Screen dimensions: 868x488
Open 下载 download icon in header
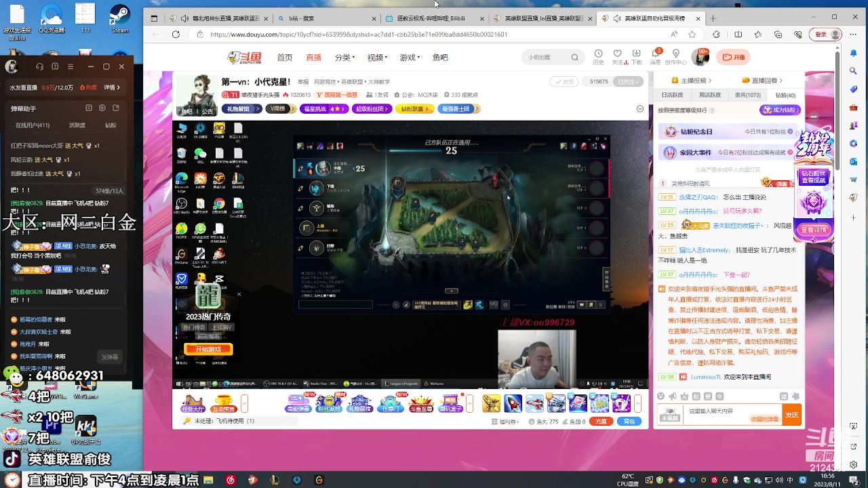pyautogui.click(x=636, y=56)
